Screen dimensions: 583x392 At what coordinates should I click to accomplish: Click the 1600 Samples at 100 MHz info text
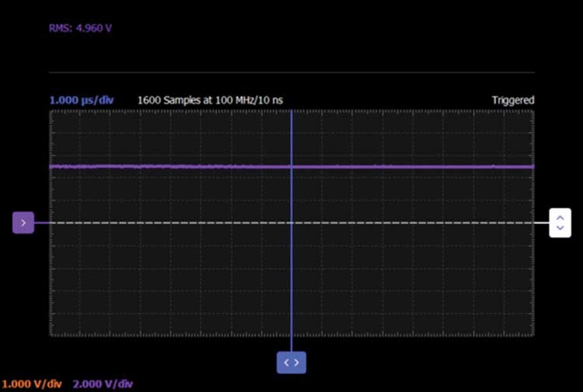point(210,100)
